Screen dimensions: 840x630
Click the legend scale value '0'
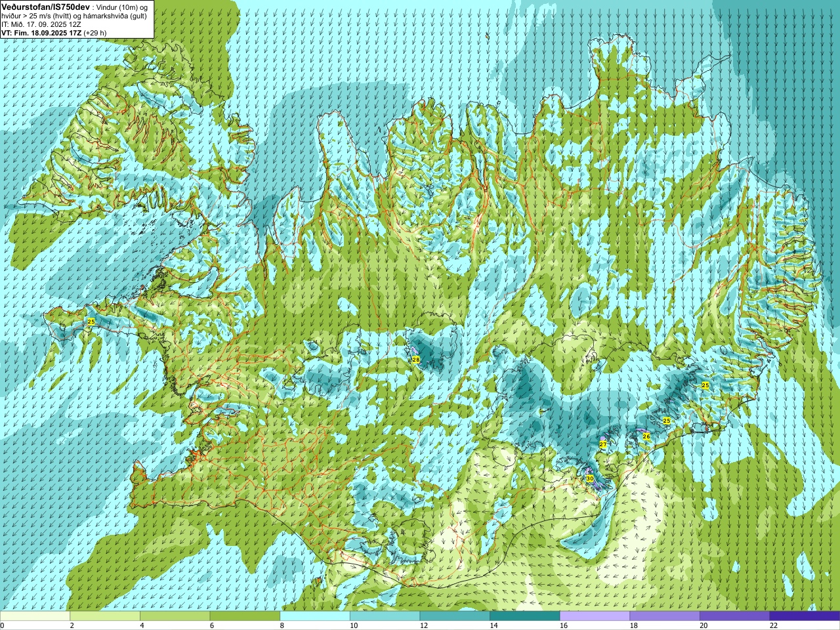tap(2, 625)
